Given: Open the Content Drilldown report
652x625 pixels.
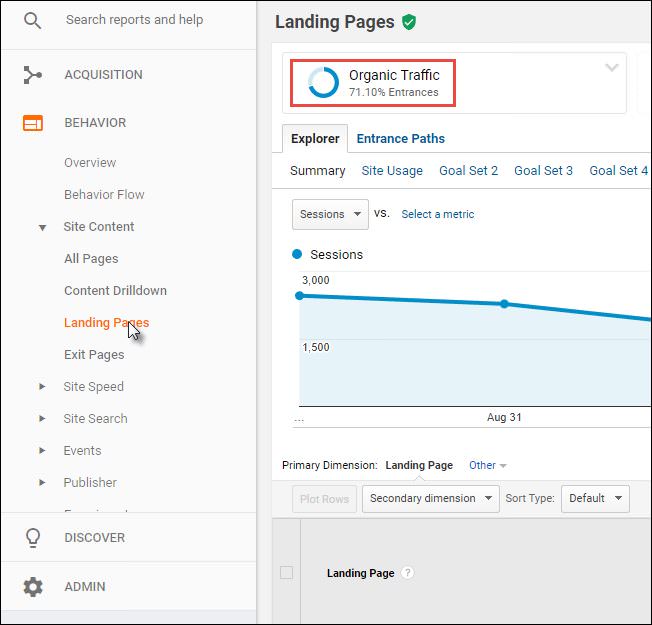Looking at the screenshot, I should (x=115, y=291).
